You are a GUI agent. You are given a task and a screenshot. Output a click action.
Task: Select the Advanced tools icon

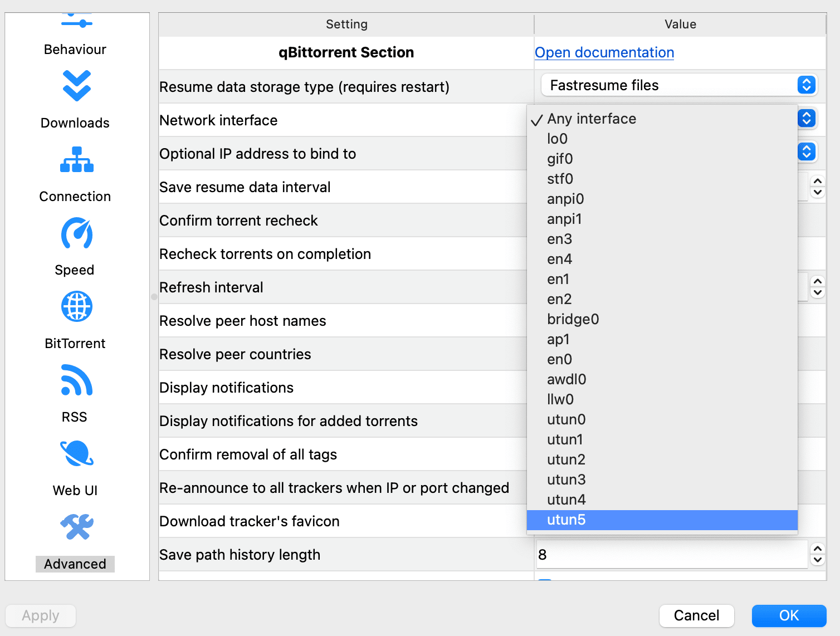tap(77, 527)
